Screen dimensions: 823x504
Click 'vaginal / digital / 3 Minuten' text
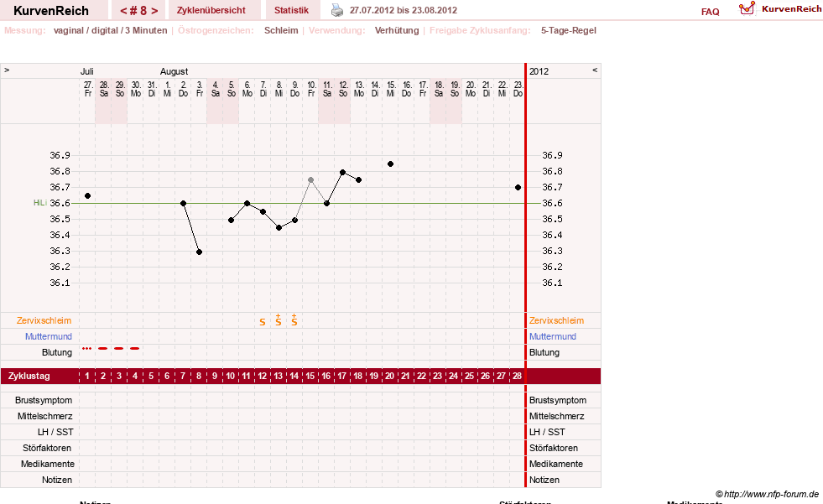(x=110, y=30)
